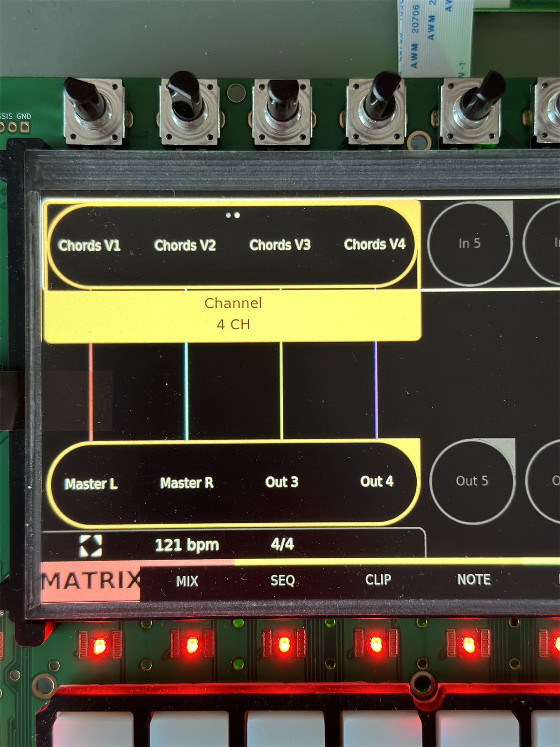Viewport: 560px width, 747px height.
Task: Select the Master R output
Action: click(x=187, y=483)
